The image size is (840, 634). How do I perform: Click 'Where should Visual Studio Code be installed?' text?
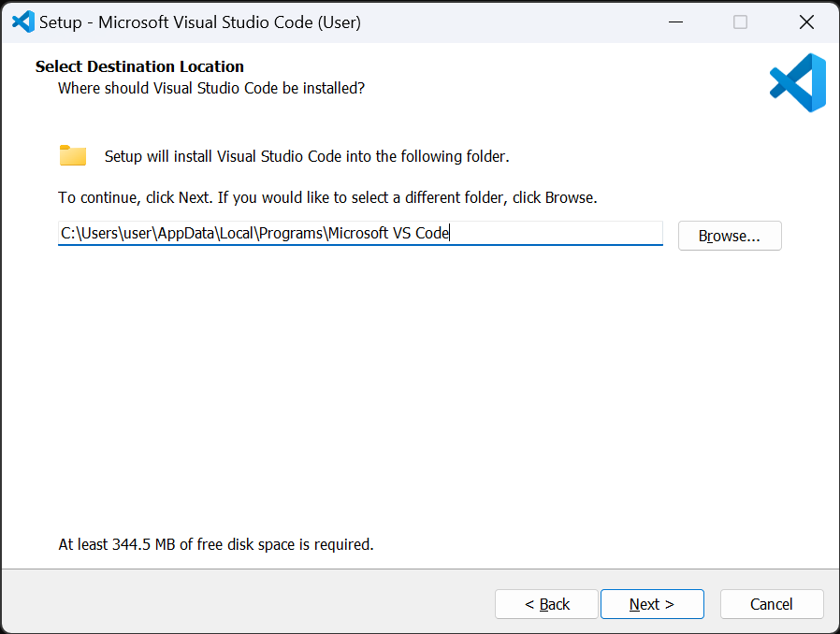pyautogui.click(x=211, y=88)
